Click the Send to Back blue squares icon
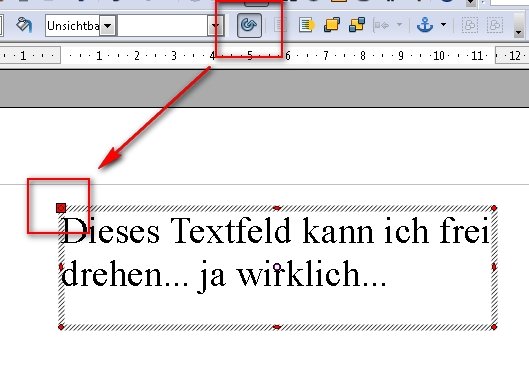Screen dimensions: 529x378 [x=357, y=25]
